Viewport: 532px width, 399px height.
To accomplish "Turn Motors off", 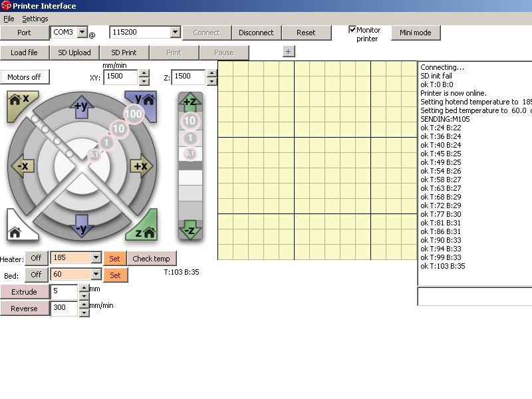I will tap(25, 77).
